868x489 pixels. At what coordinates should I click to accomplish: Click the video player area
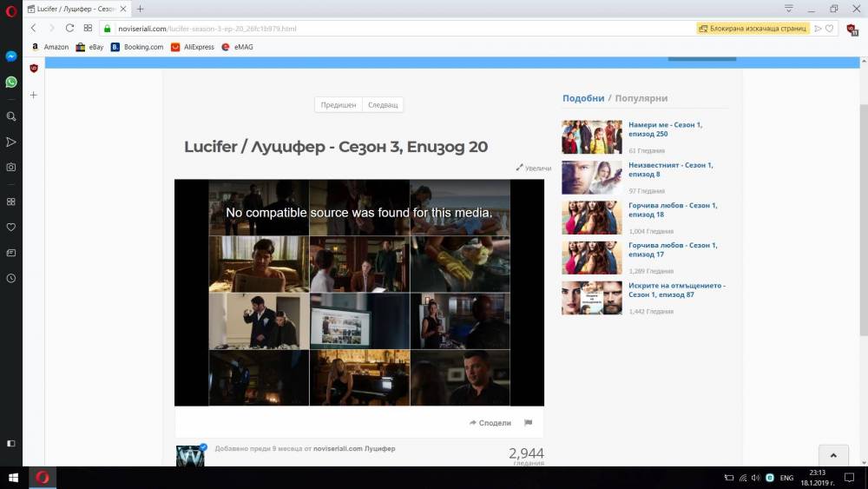[359, 293]
